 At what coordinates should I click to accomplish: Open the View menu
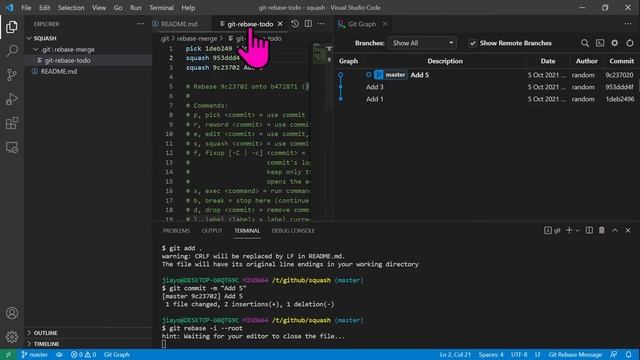[99, 8]
